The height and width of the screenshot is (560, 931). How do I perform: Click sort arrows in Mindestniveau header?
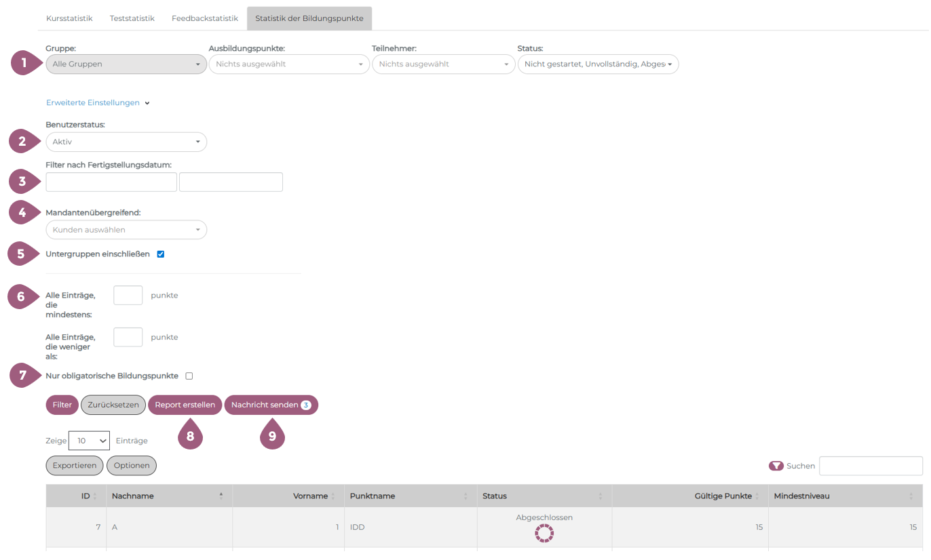(911, 496)
